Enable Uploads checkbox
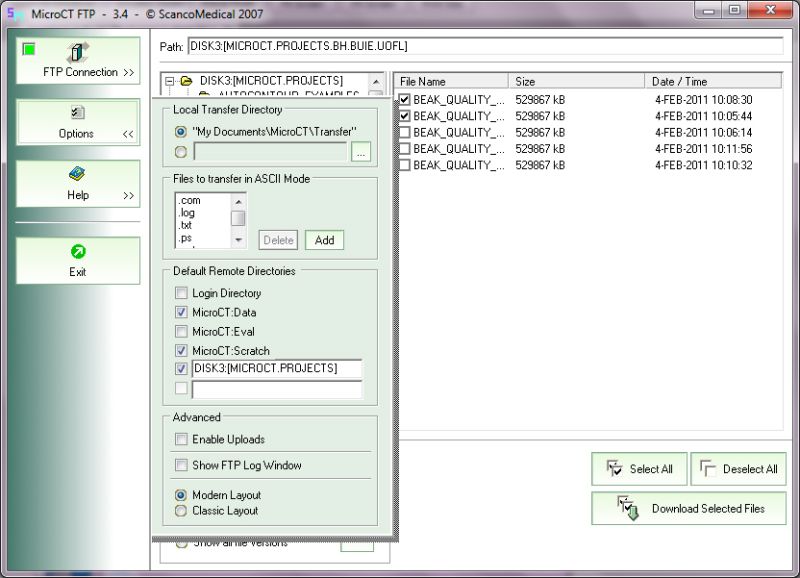Viewport: 800px width, 578px height. (x=181, y=439)
